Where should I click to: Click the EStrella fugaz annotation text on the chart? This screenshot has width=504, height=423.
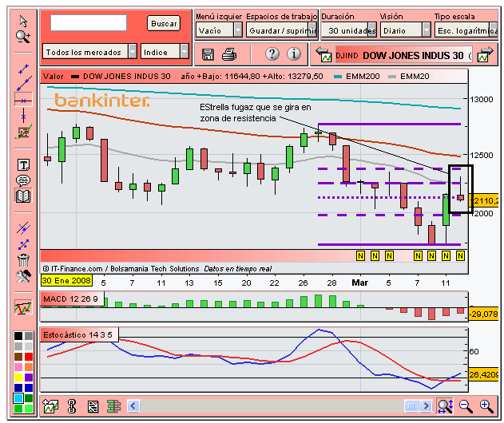(256, 113)
